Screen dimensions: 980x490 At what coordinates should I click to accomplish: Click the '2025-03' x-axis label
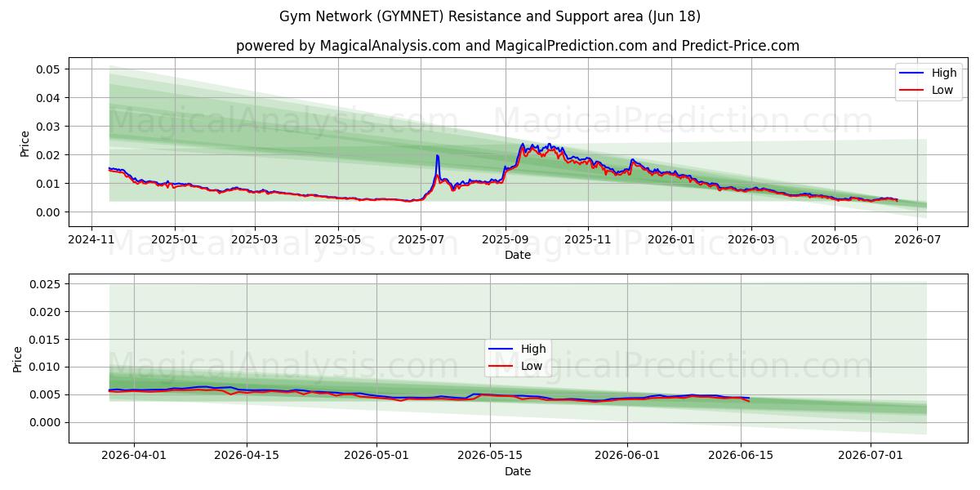coord(256,240)
